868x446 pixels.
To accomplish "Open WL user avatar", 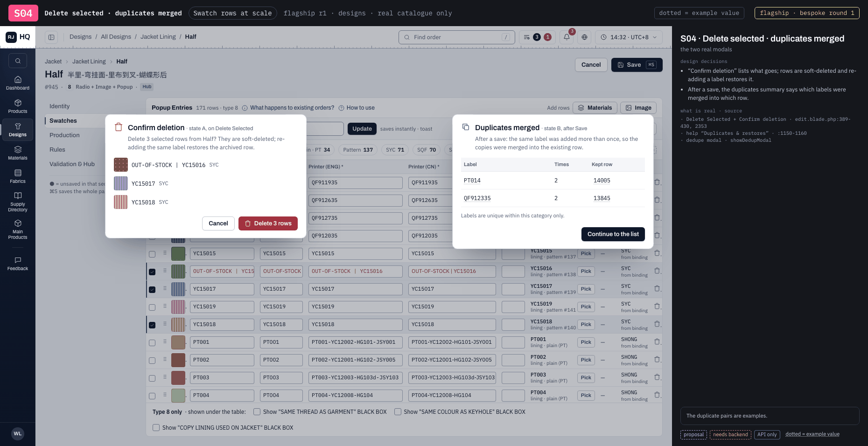I will [18, 433].
